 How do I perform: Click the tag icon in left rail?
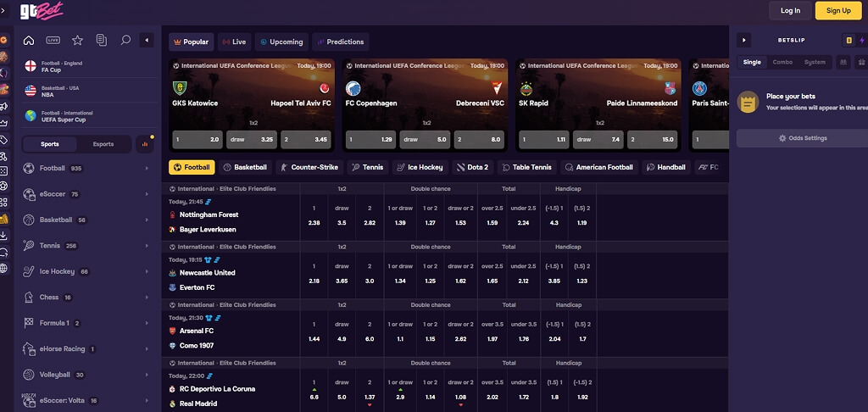pos(4,140)
